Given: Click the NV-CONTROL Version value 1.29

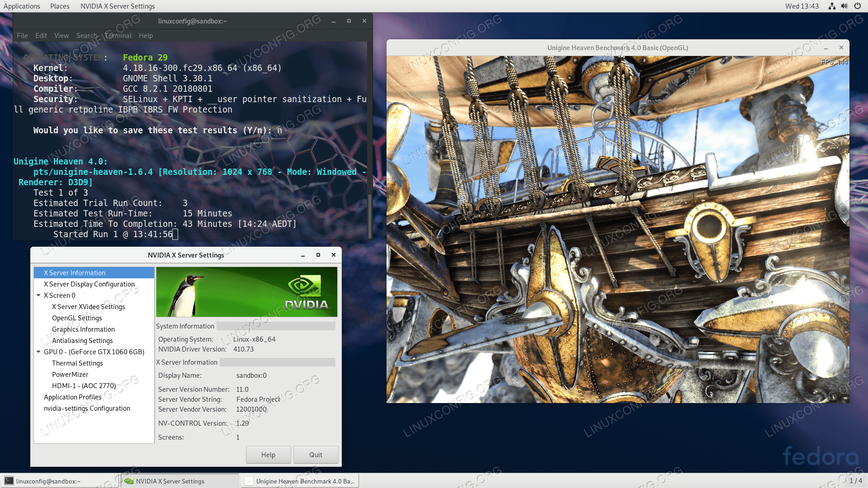Looking at the screenshot, I should point(242,423).
